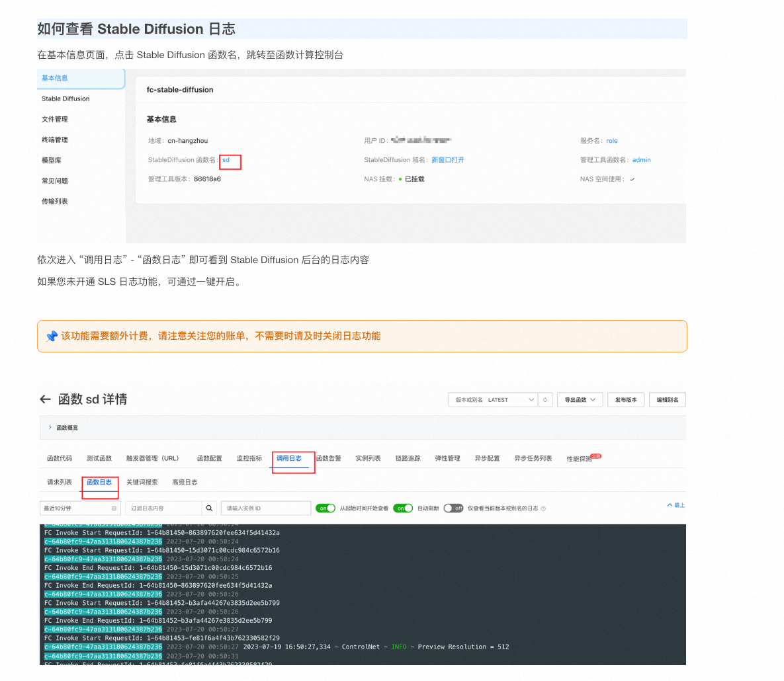This screenshot has width=784, height=681.
Task: Click the cn-hangzhou region value
Action: [x=187, y=141]
